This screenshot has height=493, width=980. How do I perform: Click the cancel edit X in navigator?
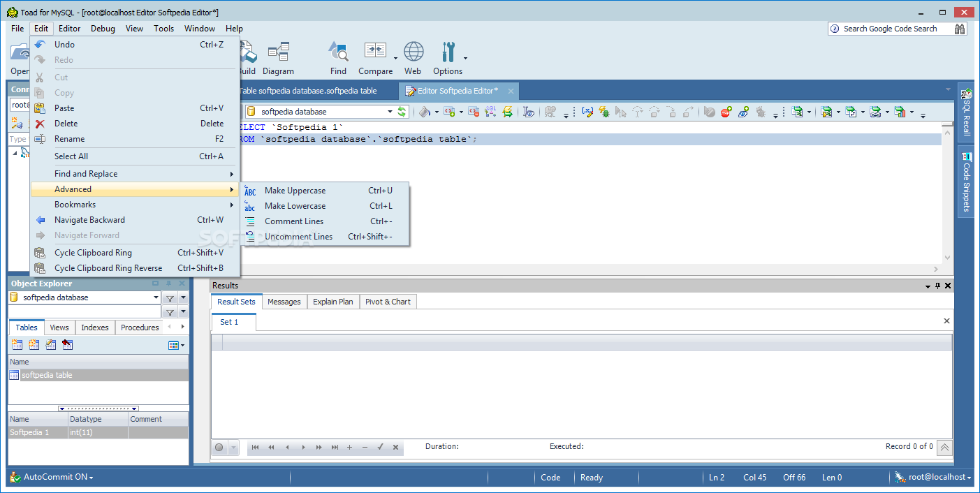tap(395, 447)
